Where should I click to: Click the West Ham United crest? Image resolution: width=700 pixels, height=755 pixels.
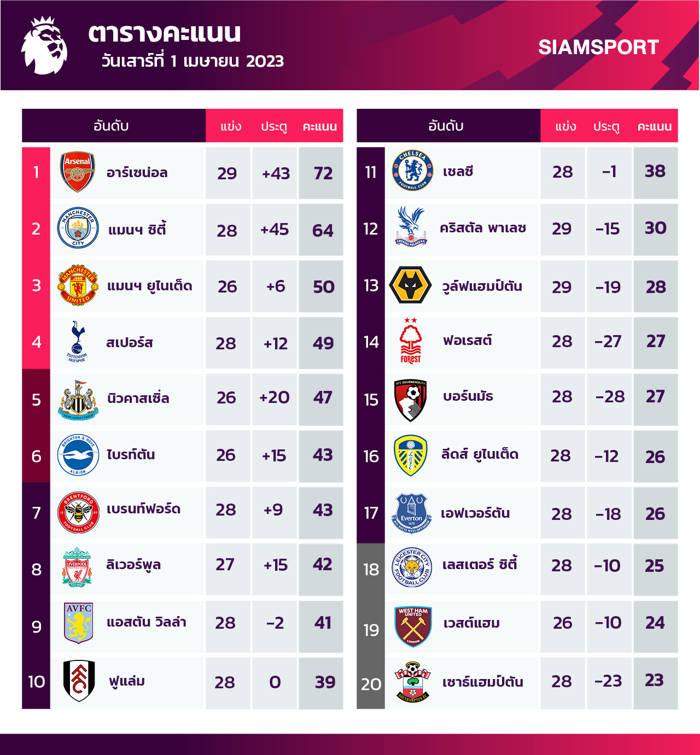coord(413,626)
